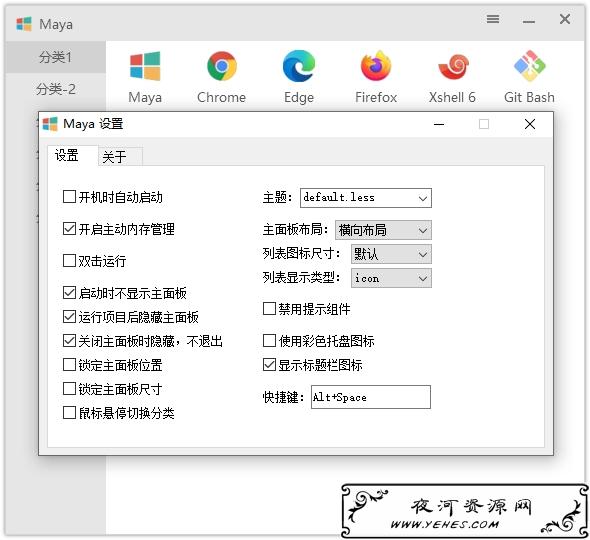
Task: Open the hamburger menu in Maya title bar
Action: point(493,19)
